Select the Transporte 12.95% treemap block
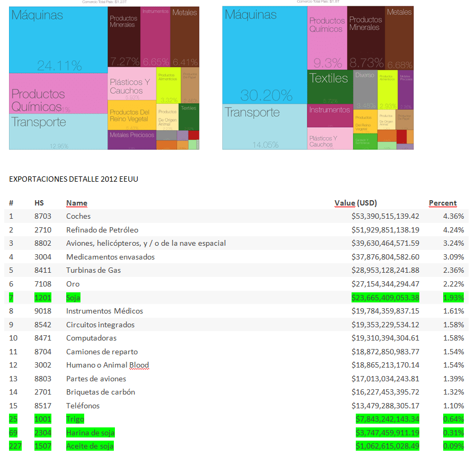476x456 pixels. [x=58, y=131]
